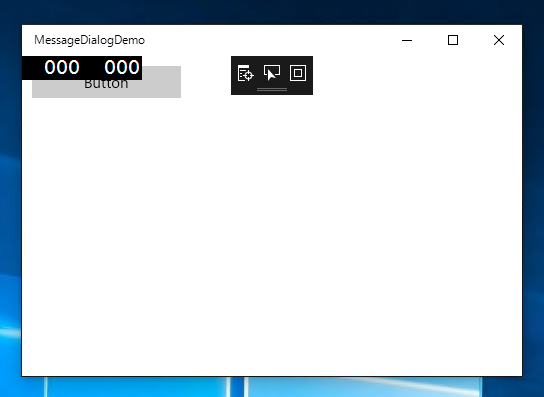
Task: Minimize the MessageDialogDemo window
Action: [x=407, y=40]
